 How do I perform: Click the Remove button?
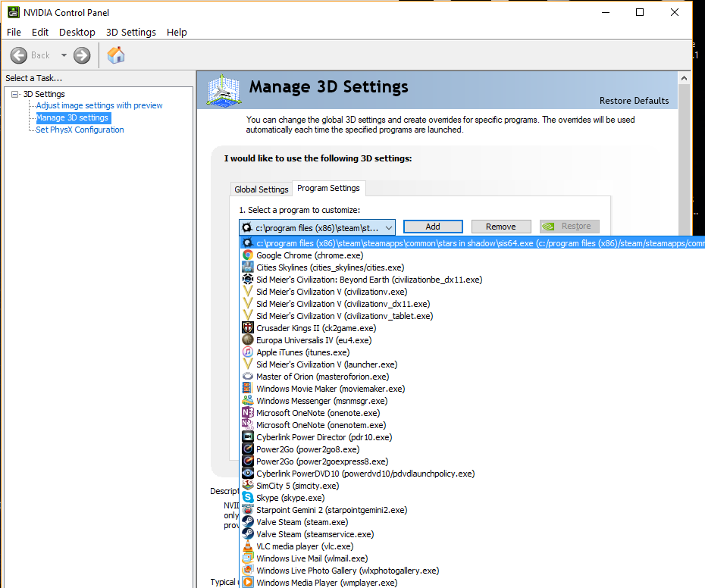click(x=501, y=227)
